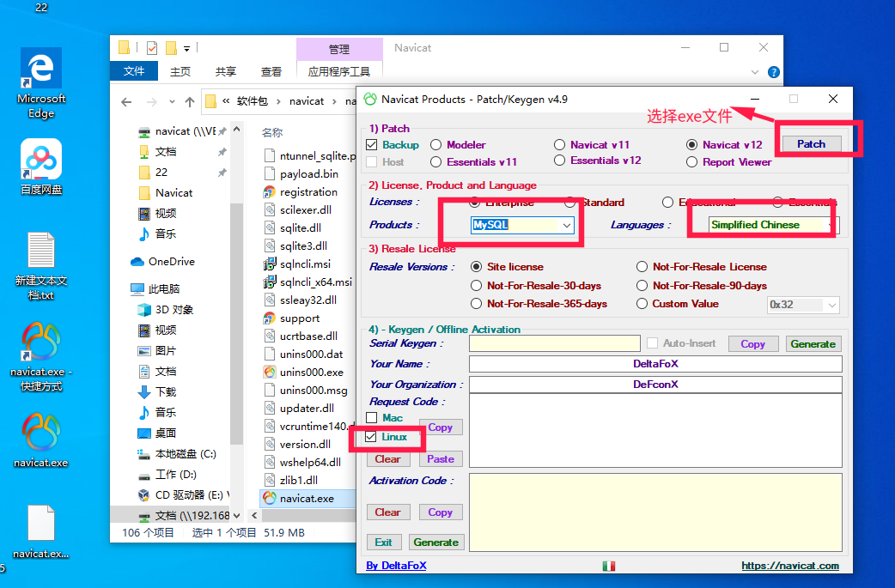Open 本地磁盘 (C:) drive
Screen dimensions: 895x588
click(x=186, y=453)
